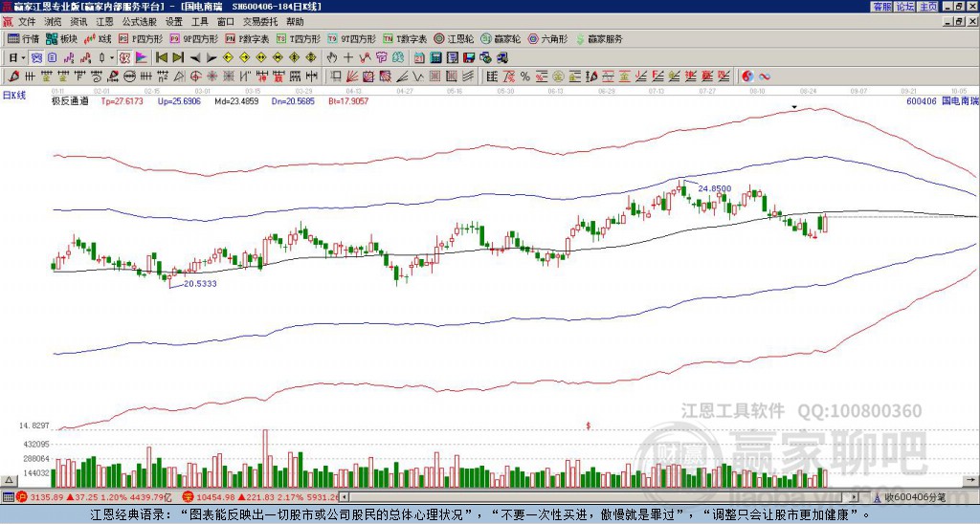Toggle the 权 adjustment button
This screenshot has width=980, height=524.
click(125, 58)
